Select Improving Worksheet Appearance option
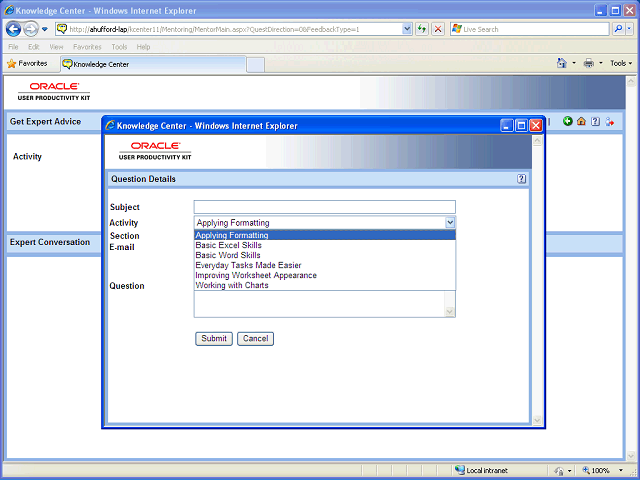 click(325, 275)
